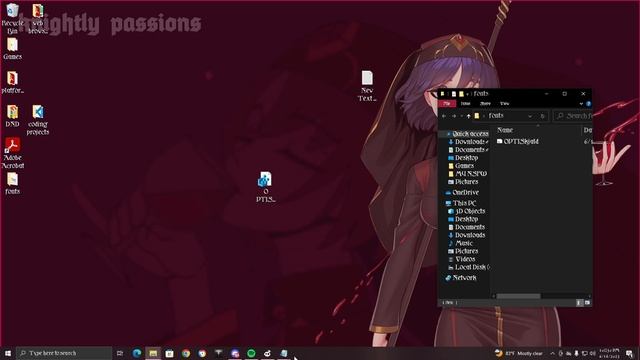640x360 pixels.
Task: Open the View ribbon tab in Explorer
Action: coord(504,104)
